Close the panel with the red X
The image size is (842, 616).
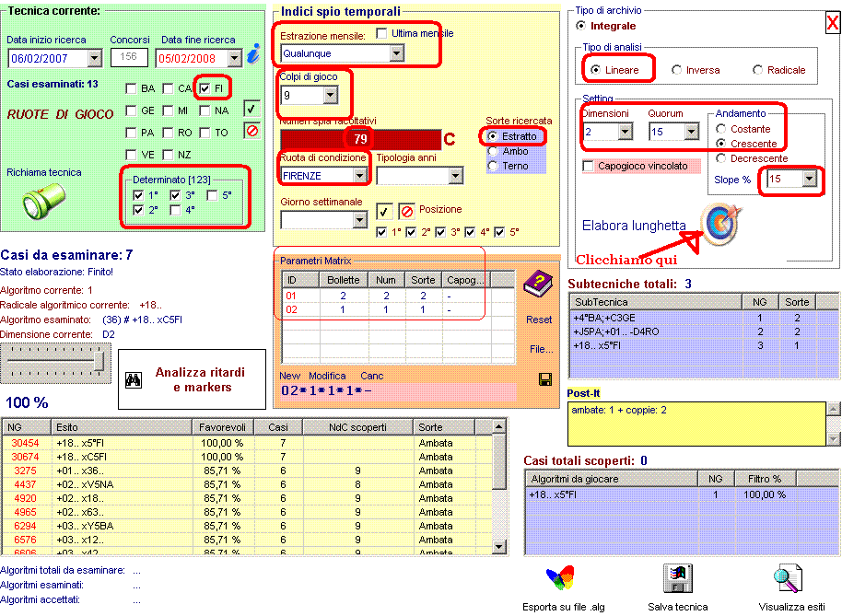point(833,22)
